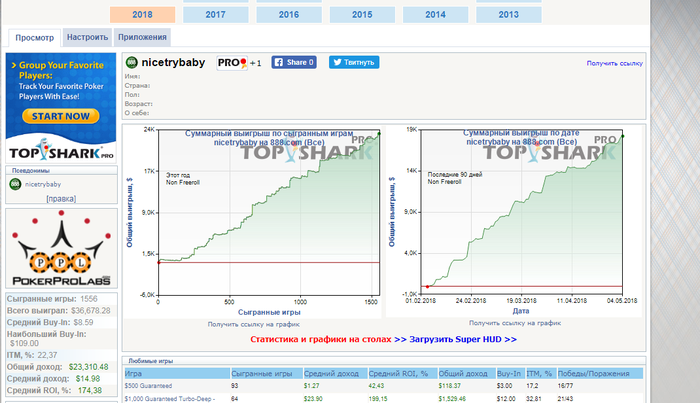Sort table by Средний доход column header
Screen dimensions: 700x403
335,374
